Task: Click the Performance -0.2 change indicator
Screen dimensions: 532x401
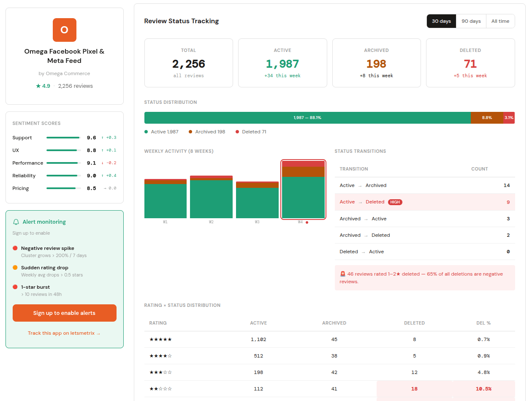Action: click(109, 163)
